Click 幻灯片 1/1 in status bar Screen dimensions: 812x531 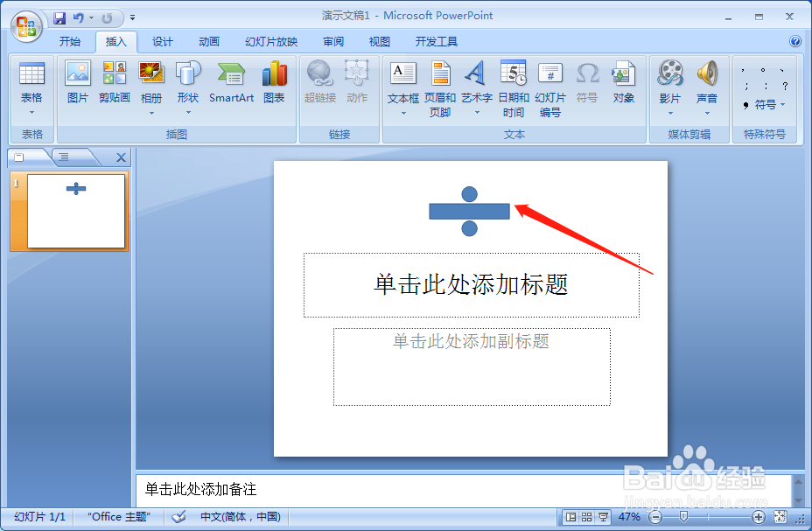(40, 516)
